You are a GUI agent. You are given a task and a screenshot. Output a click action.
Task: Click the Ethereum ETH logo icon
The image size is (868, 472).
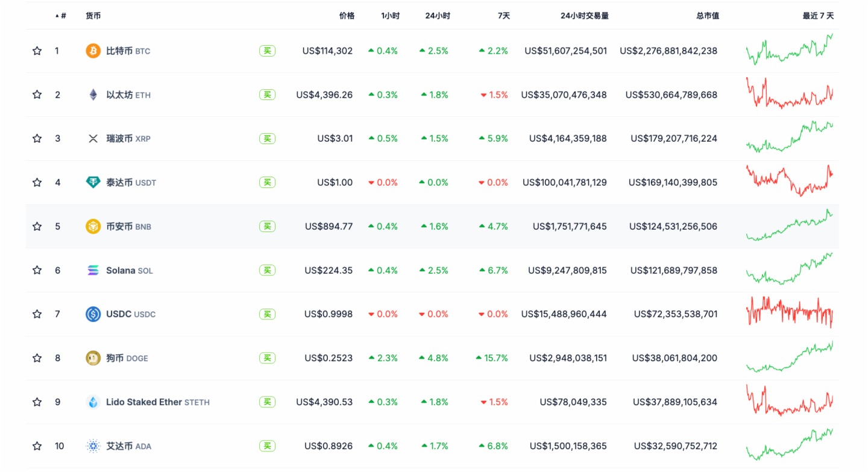(x=93, y=95)
